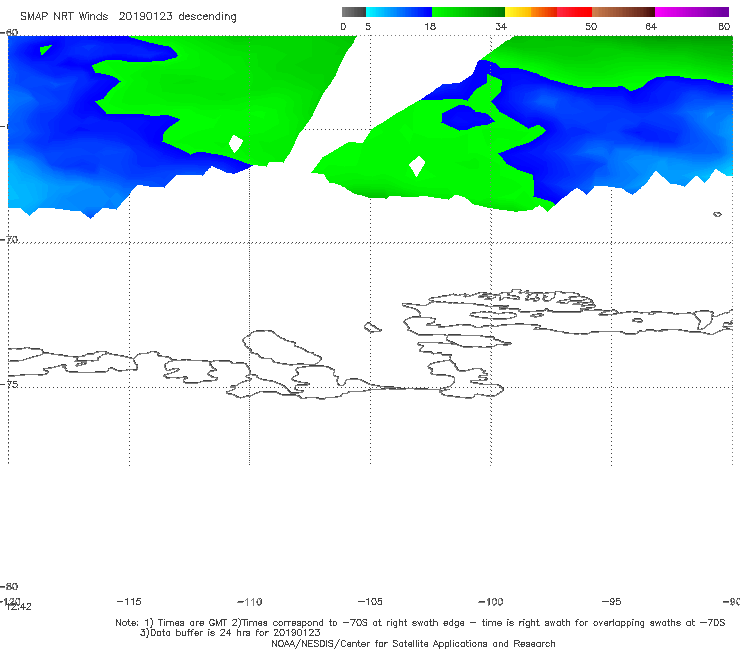
Task: Click the red segment of the wind scale
Action: coord(575,12)
